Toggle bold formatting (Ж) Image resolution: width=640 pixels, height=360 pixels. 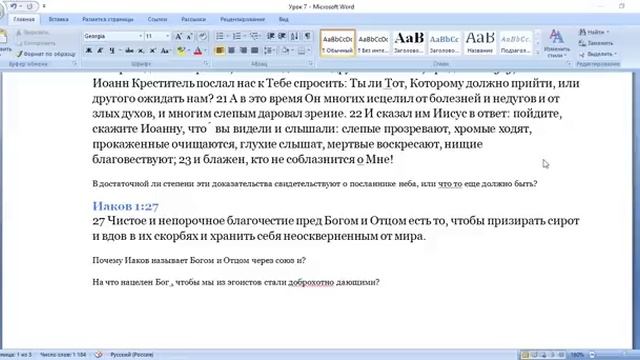pos(89,51)
